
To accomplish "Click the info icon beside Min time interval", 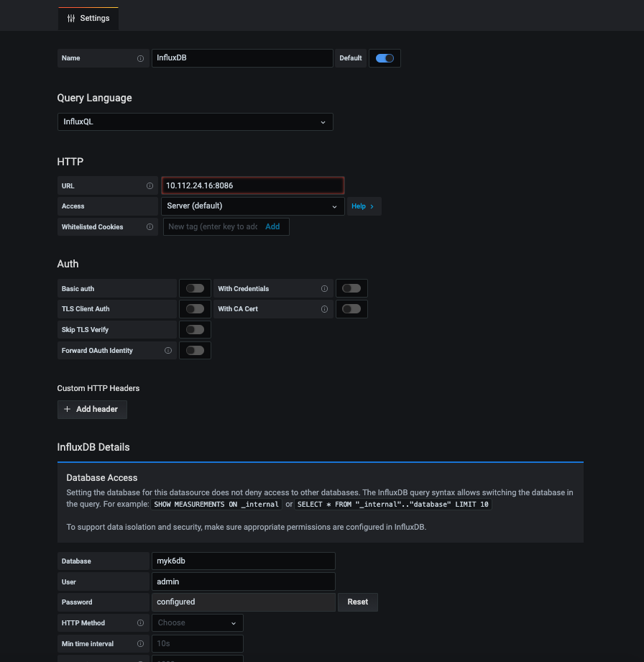I will [x=140, y=644].
